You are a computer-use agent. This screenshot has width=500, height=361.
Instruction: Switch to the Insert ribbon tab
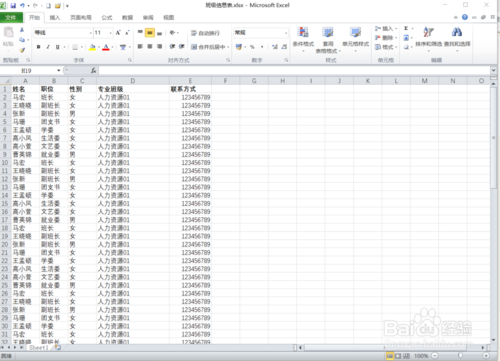(x=55, y=18)
